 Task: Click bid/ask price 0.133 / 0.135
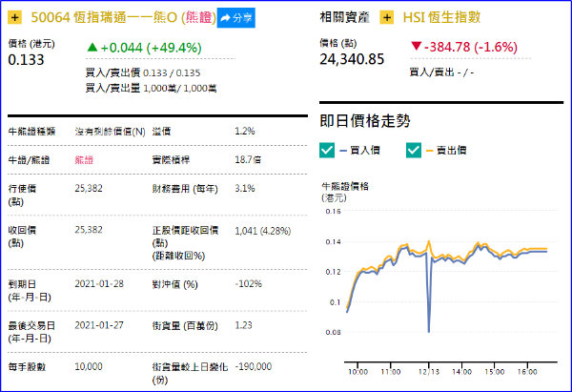pos(172,73)
